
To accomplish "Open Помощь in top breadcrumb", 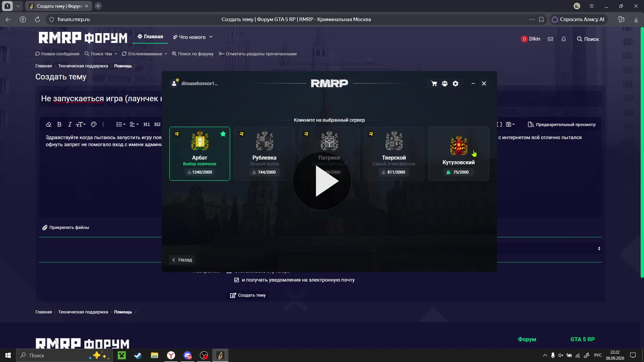I will (x=123, y=66).
